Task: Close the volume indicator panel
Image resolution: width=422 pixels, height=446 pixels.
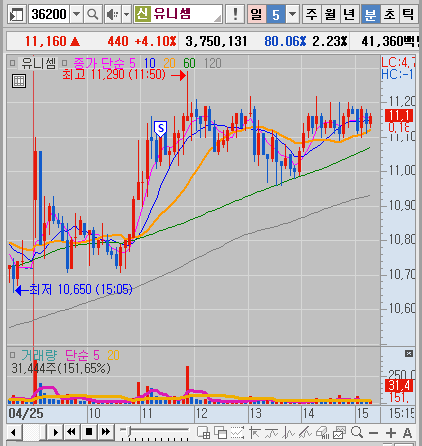Action: click(x=409, y=354)
